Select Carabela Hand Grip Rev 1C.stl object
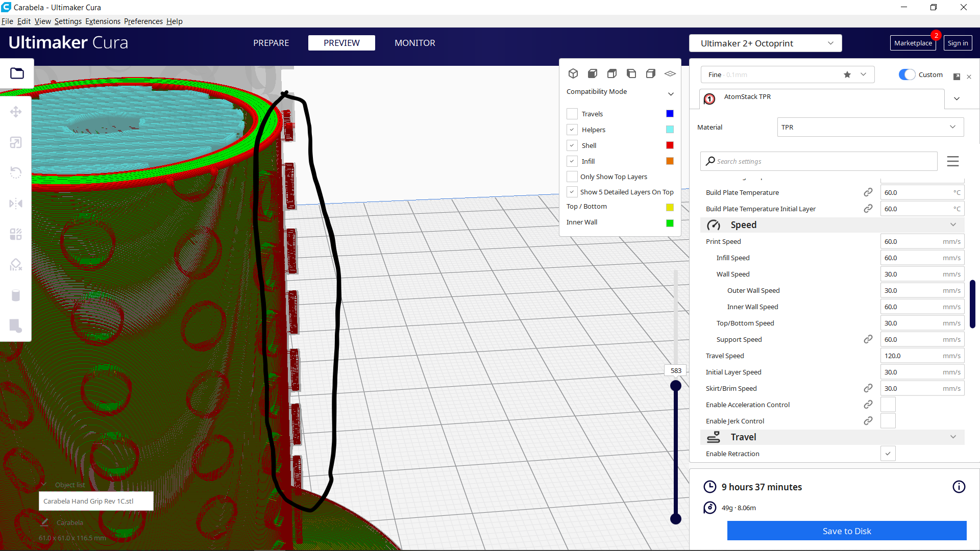The width and height of the screenshot is (980, 551). (96, 501)
